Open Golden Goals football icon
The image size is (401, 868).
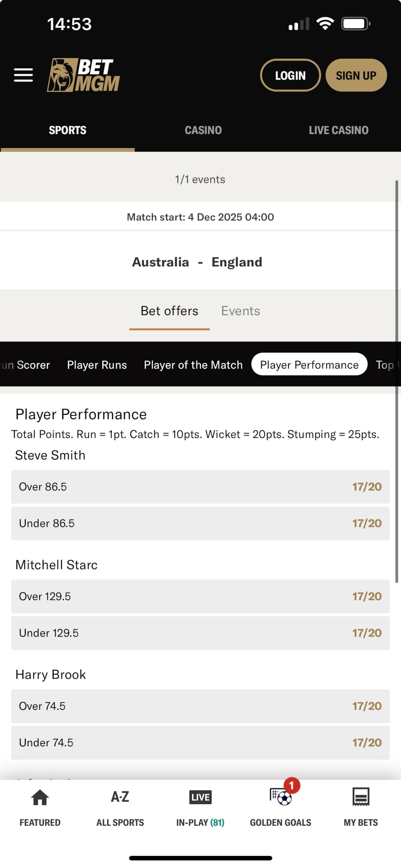click(281, 797)
